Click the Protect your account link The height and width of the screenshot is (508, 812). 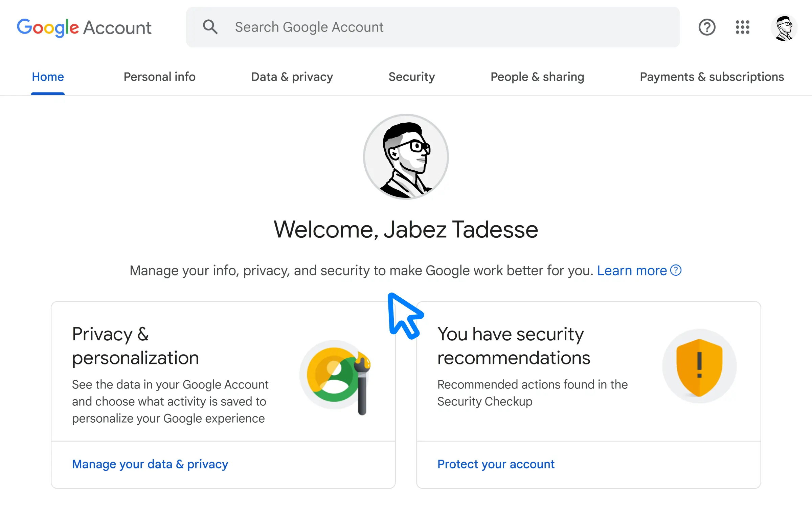pyautogui.click(x=496, y=464)
